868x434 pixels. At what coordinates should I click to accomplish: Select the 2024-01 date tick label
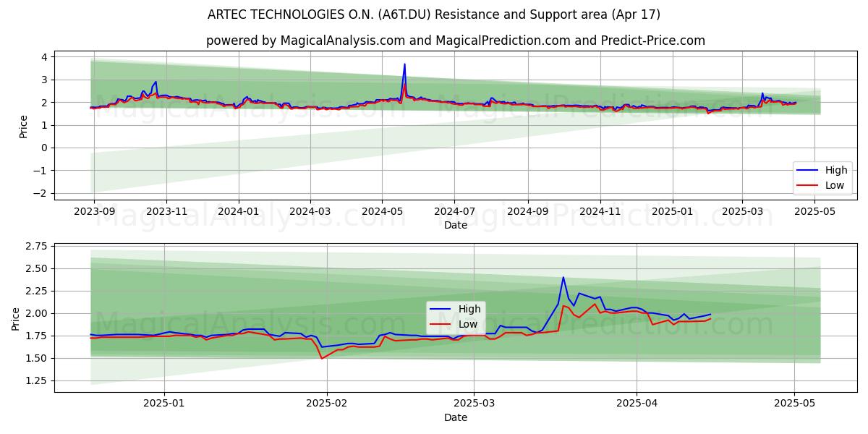coord(239,210)
